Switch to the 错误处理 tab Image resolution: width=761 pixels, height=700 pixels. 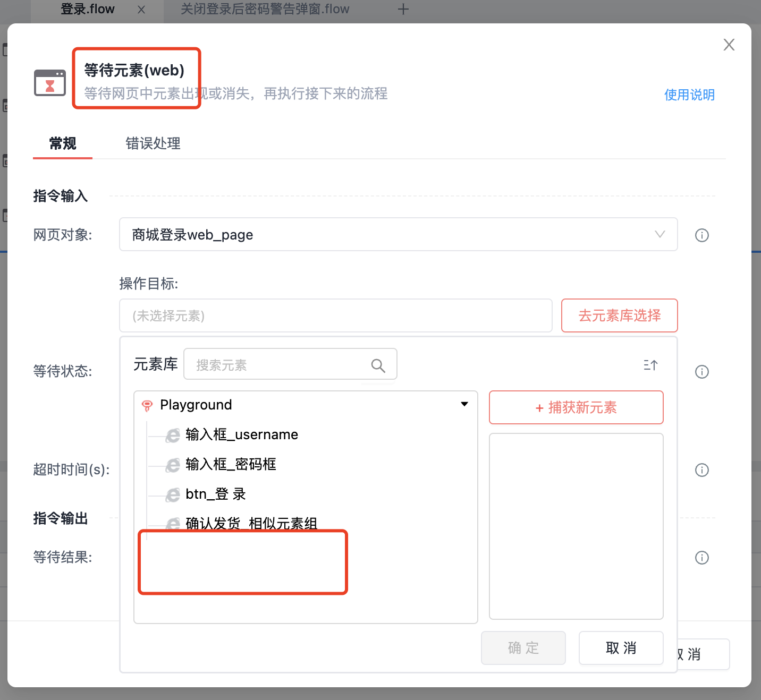(x=153, y=143)
